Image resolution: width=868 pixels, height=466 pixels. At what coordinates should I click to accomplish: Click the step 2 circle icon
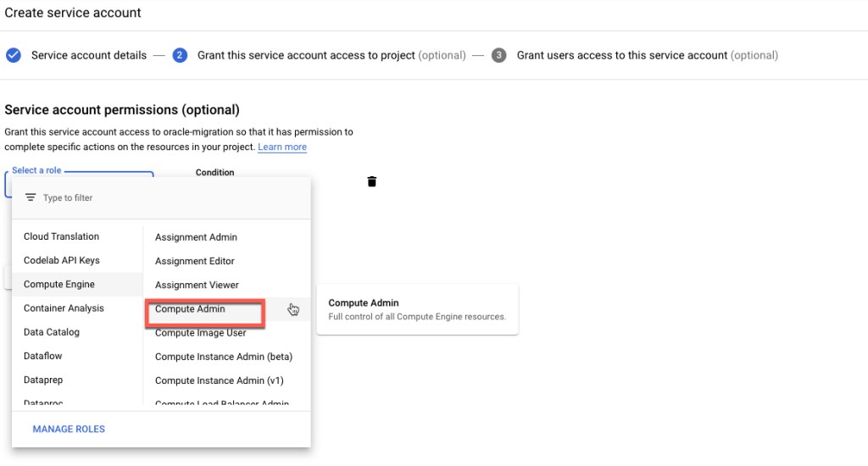point(180,55)
